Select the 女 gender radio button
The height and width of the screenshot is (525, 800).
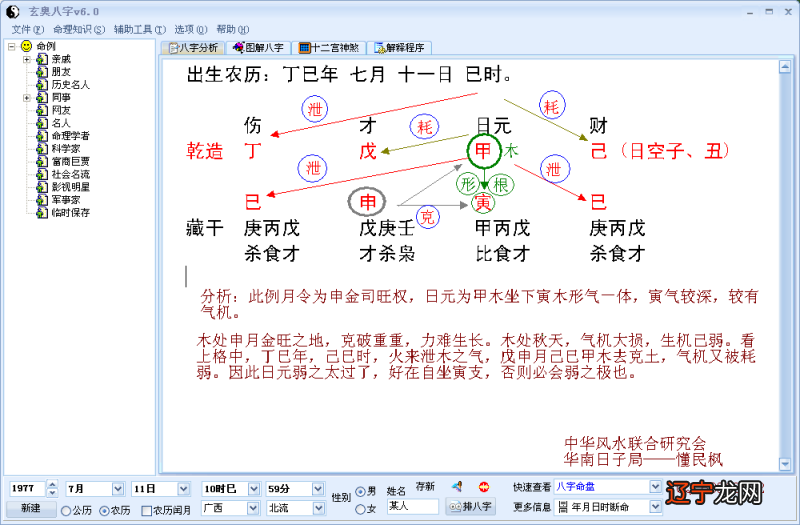tap(360, 509)
